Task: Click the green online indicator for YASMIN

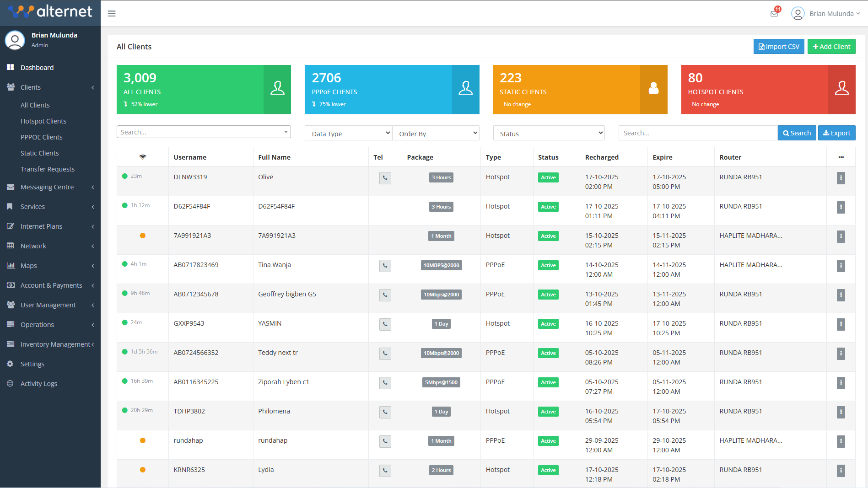Action: coord(124,322)
